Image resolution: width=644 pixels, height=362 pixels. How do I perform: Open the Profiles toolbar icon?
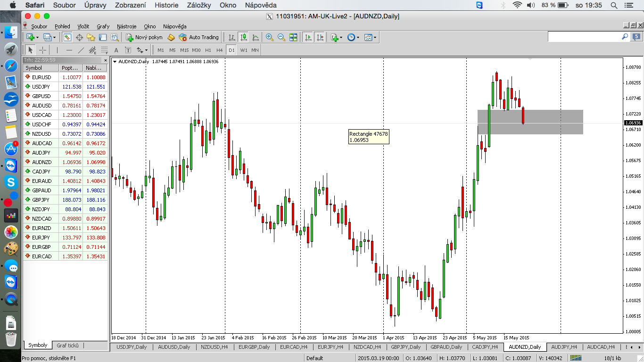[x=47, y=37]
